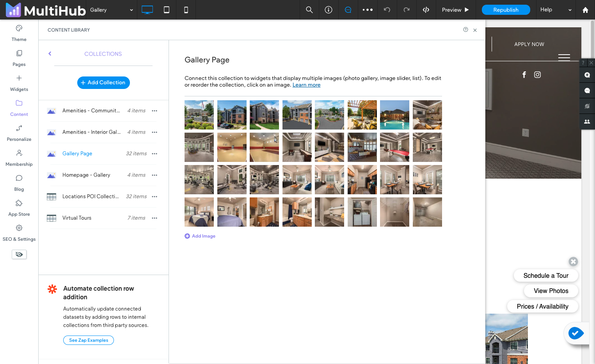This screenshot has height=364, width=595.
Task: Open the Pages panel
Action: coord(19,58)
